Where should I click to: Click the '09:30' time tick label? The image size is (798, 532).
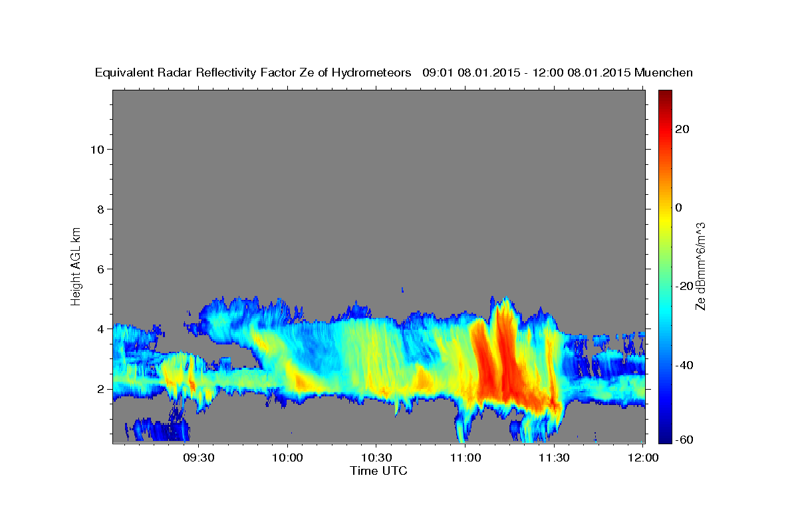pos(199,458)
